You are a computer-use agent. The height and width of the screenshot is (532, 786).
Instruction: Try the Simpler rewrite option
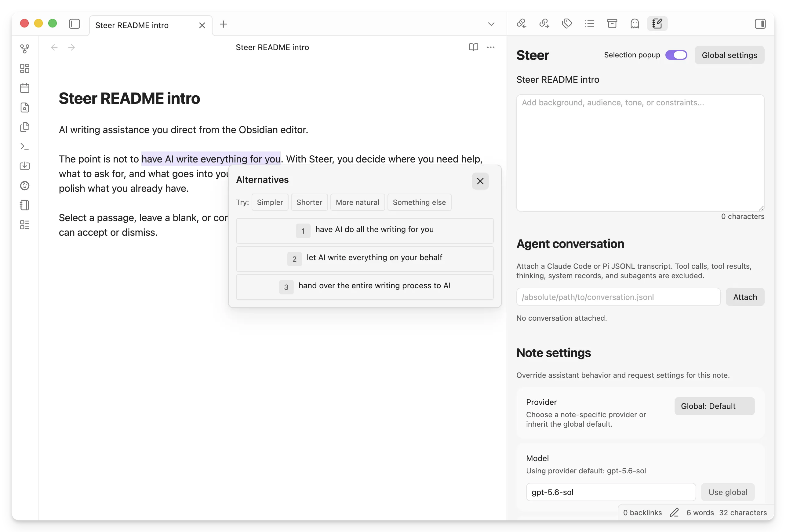tap(270, 202)
